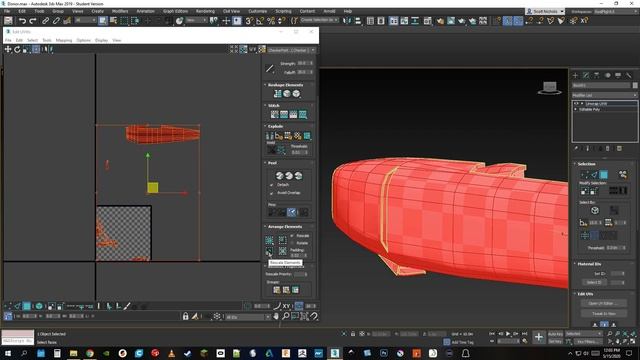Screen dimensions: 640x360
Task: Select the Link tool icon
Action: tap(46, 21)
